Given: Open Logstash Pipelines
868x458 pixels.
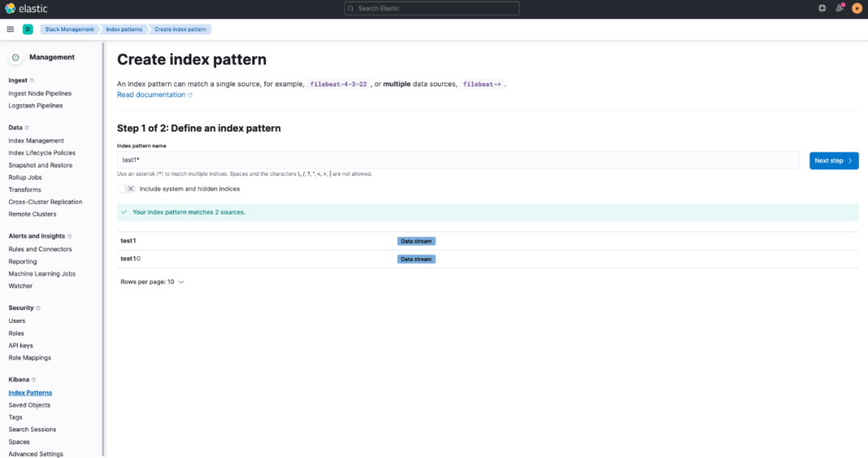Looking at the screenshot, I should (35, 105).
